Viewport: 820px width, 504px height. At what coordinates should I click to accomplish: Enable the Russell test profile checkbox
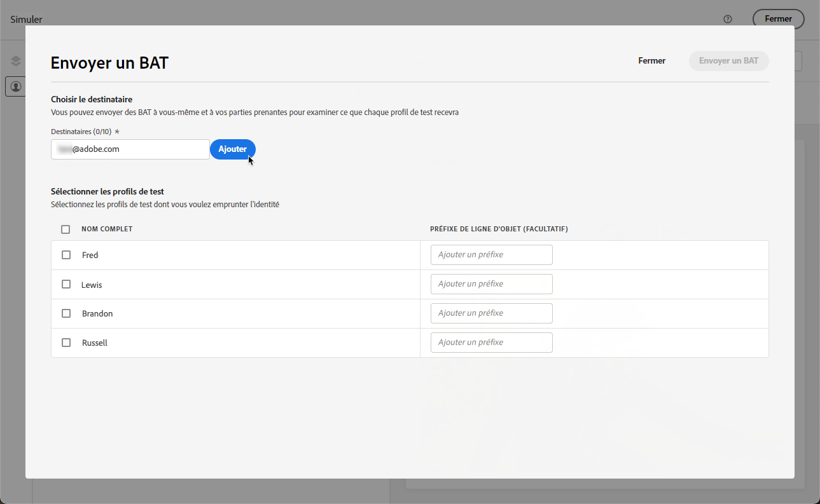pos(66,343)
